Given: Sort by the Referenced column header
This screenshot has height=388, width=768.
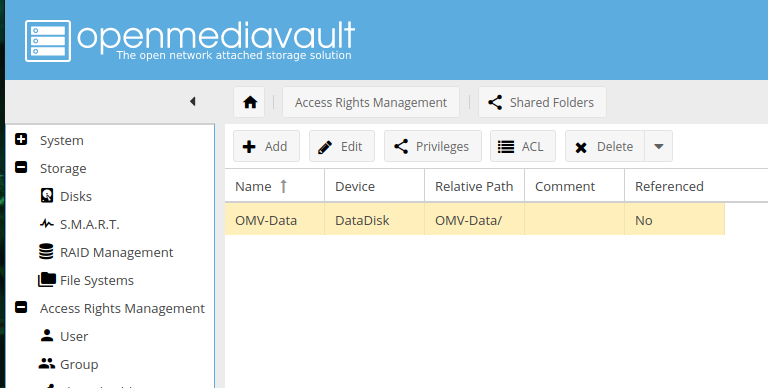Looking at the screenshot, I should pyautogui.click(x=674, y=186).
